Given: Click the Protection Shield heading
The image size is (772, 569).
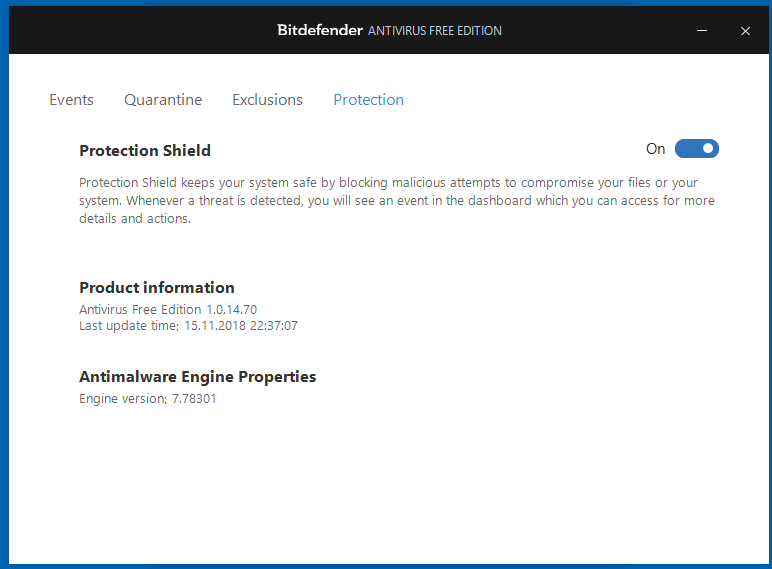Looking at the screenshot, I should [145, 151].
